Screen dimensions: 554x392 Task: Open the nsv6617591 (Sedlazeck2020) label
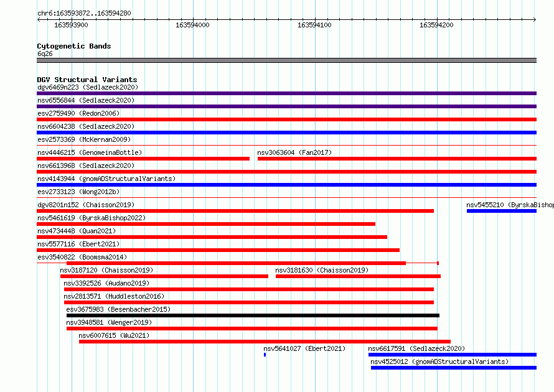(x=416, y=348)
